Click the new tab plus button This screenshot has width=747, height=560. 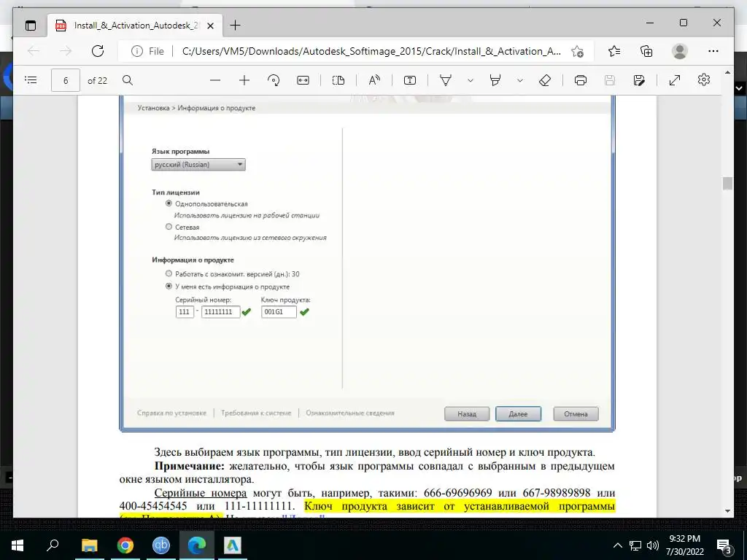(x=235, y=26)
